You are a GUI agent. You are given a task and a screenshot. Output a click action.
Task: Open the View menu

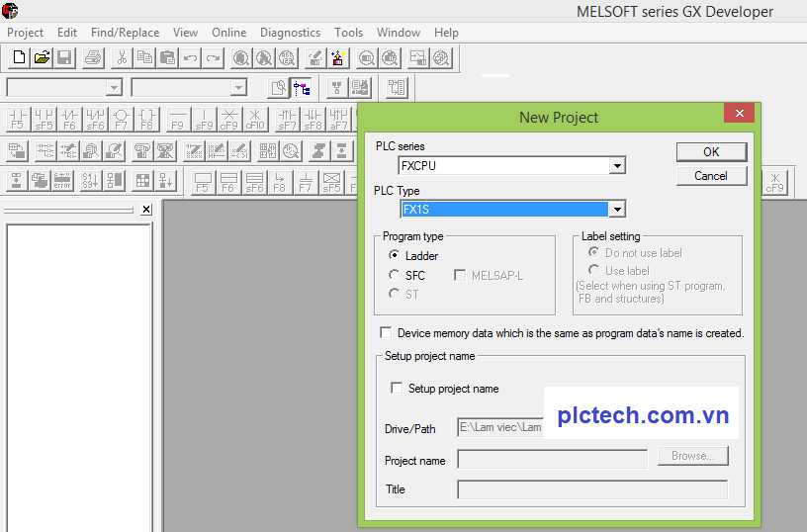pyautogui.click(x=185, y=33)
